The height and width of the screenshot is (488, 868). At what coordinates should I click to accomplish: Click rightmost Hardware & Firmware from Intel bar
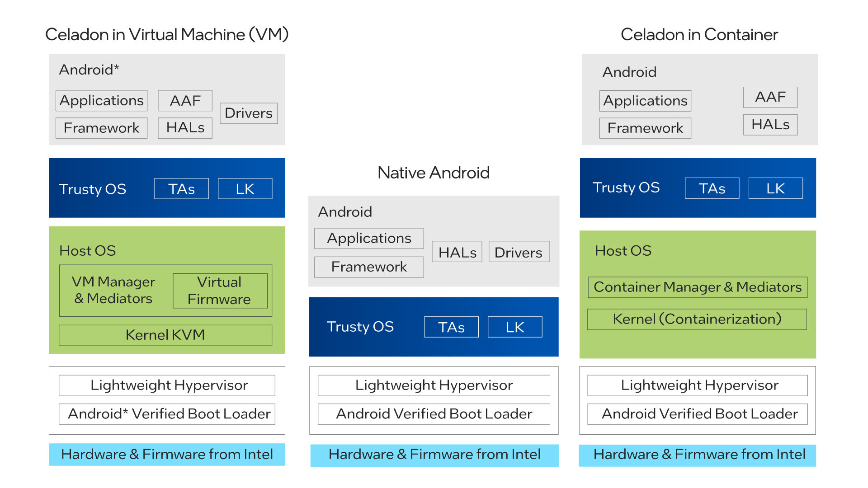pos(697,455)
